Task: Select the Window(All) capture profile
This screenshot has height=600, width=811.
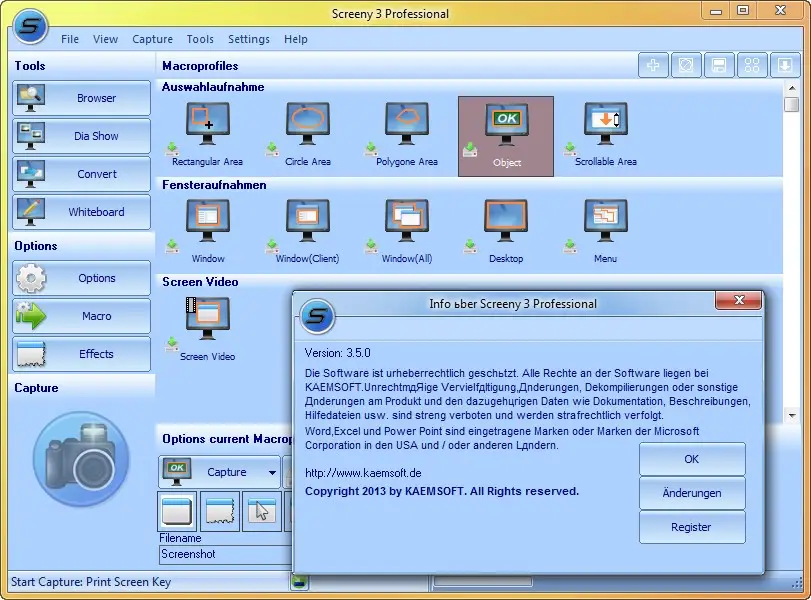Action: [x=407, y=231]
